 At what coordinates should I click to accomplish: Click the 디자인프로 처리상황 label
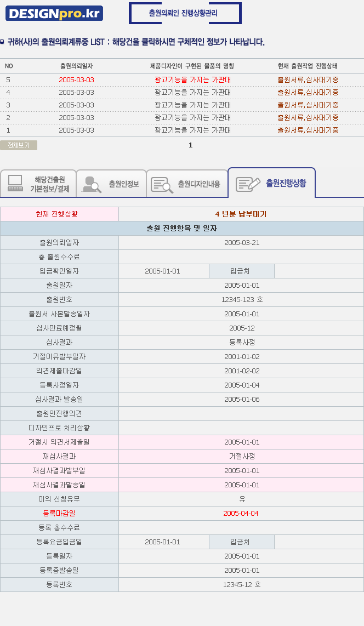[x=59, y=428]
